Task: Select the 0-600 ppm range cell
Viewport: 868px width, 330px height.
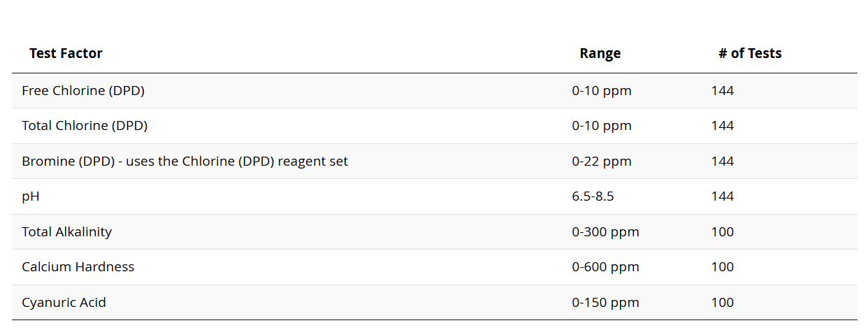Action: [605, 267]
